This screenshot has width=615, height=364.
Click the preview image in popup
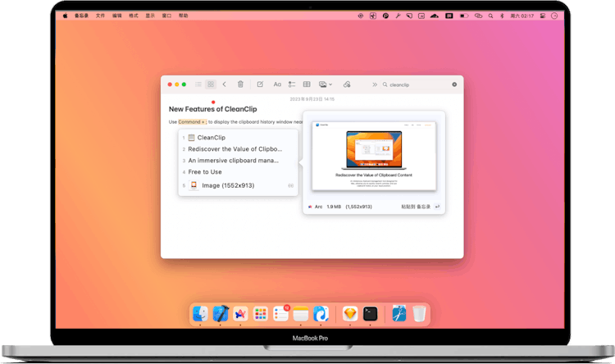click(x=374, y=156)
